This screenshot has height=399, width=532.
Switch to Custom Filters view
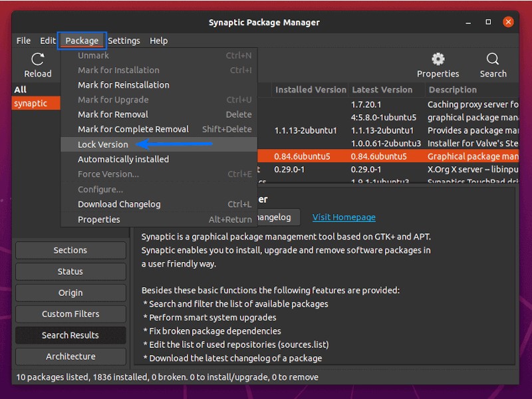pyautogui.click(x=70, y=314)
